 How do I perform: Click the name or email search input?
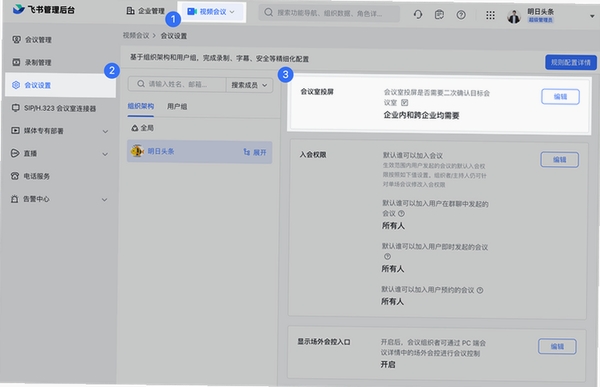[x=177, y=84]
